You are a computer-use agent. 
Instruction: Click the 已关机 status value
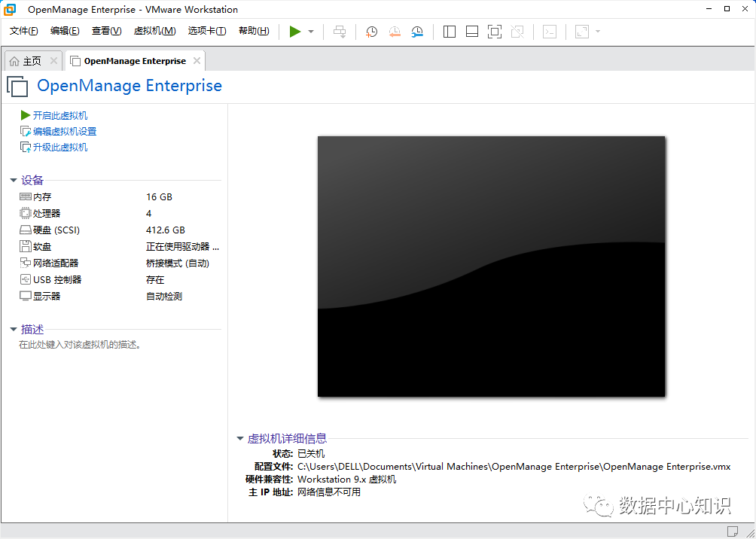point(311,454)
